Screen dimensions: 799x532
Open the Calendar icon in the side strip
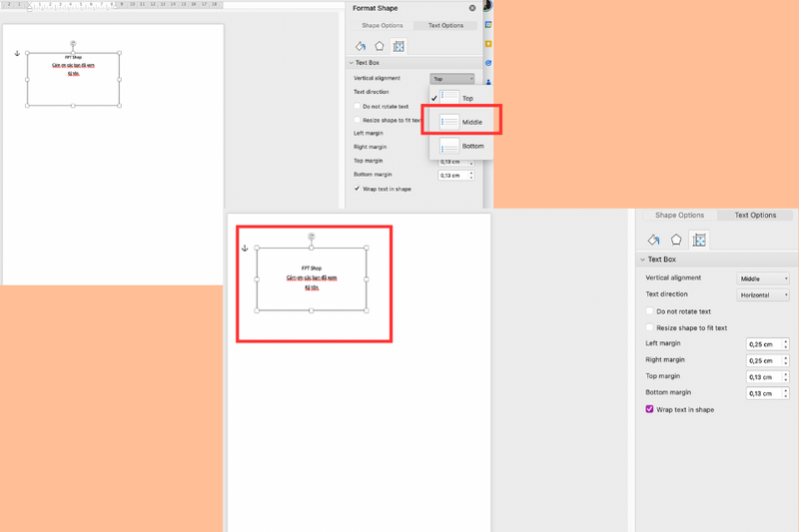pos(488,24)
